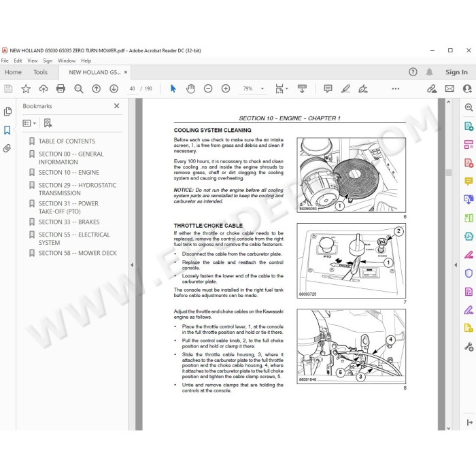This screenshot has width=476, height=476.
Task: Open the Find text magnifier
Action: [79, 88]
